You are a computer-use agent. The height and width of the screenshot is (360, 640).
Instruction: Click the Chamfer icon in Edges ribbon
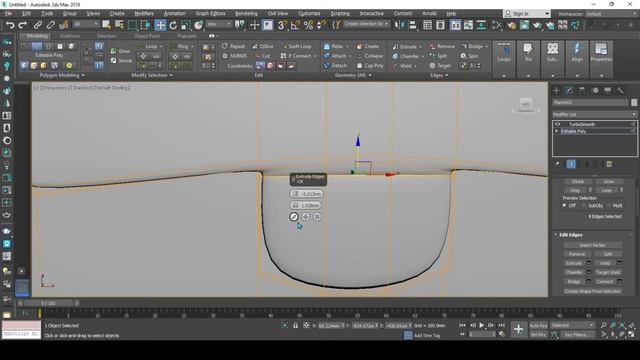[x=395, y=56]
